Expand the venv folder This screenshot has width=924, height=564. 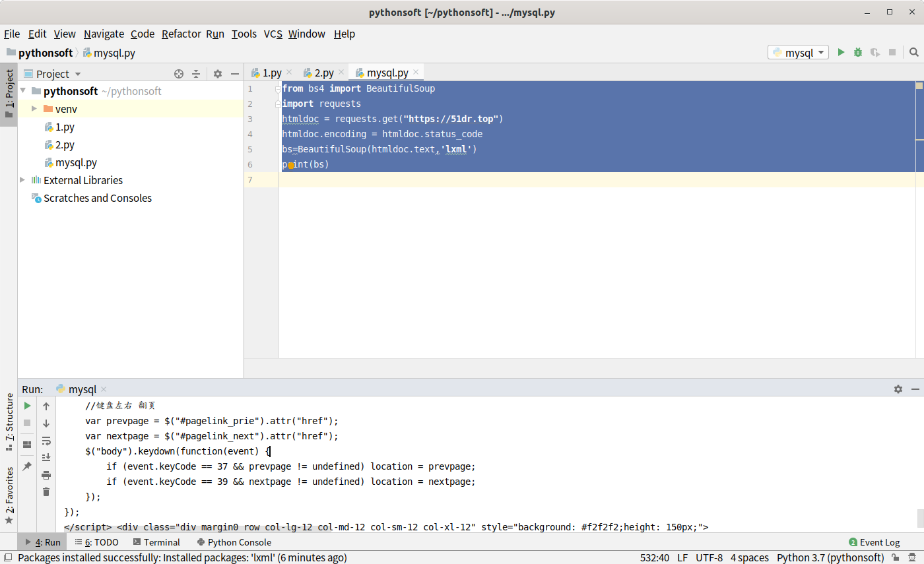point(34,109)
